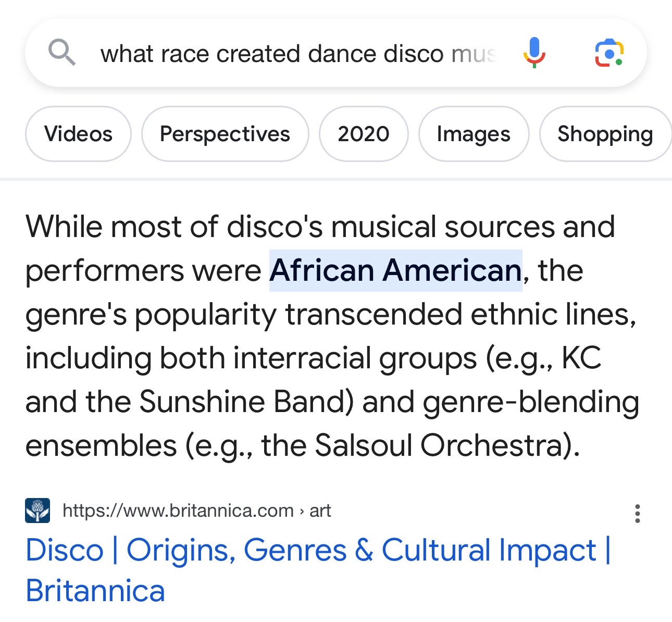Filter results by the 2020 chip
The width and height of the screenshot is (672, 622).
point(364,134)
